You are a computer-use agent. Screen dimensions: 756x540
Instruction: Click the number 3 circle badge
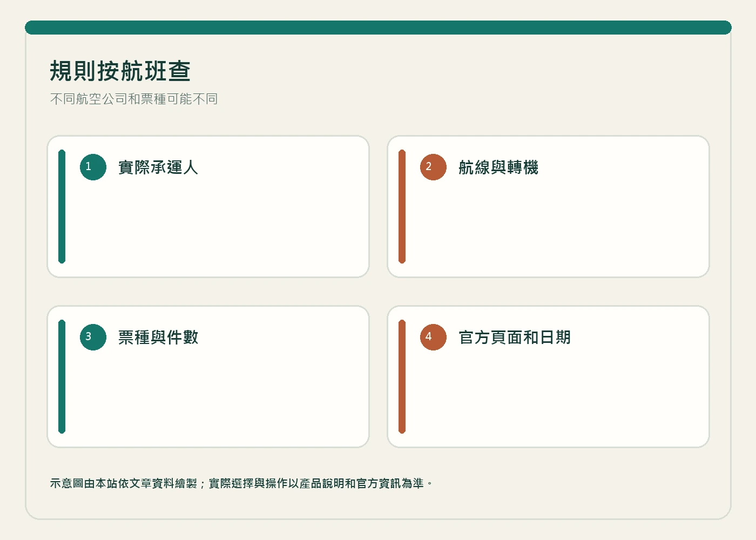pos(93,337)
